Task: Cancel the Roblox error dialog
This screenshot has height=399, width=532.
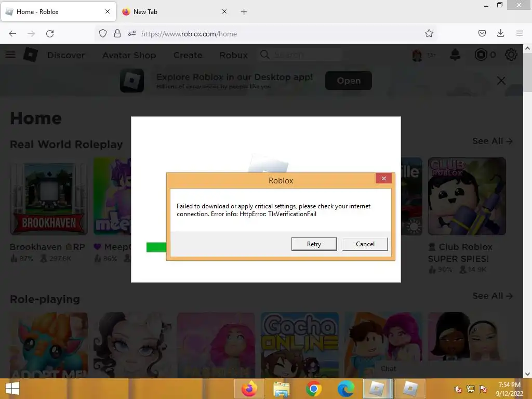Action: tap(365, 244)
